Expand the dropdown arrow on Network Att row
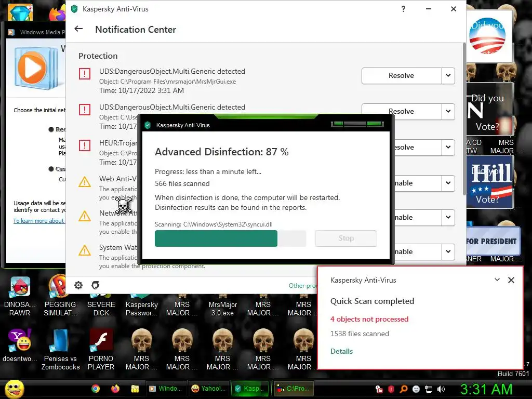Screen dimensions: 532x399 (448, 217)
